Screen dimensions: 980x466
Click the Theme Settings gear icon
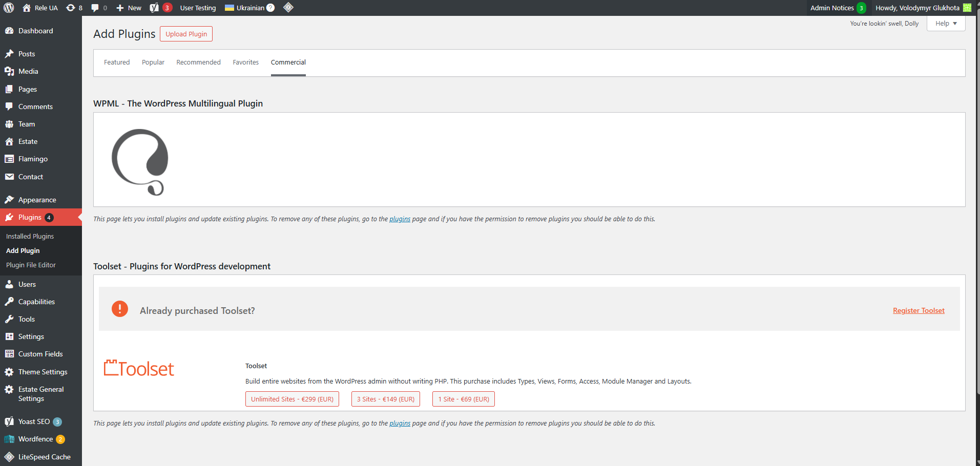click(x=9, y=372)
